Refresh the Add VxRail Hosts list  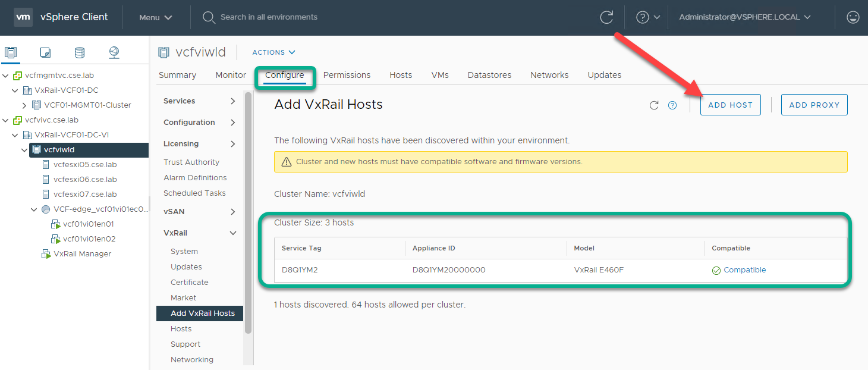pyautogui.click(x=654, y=105)
